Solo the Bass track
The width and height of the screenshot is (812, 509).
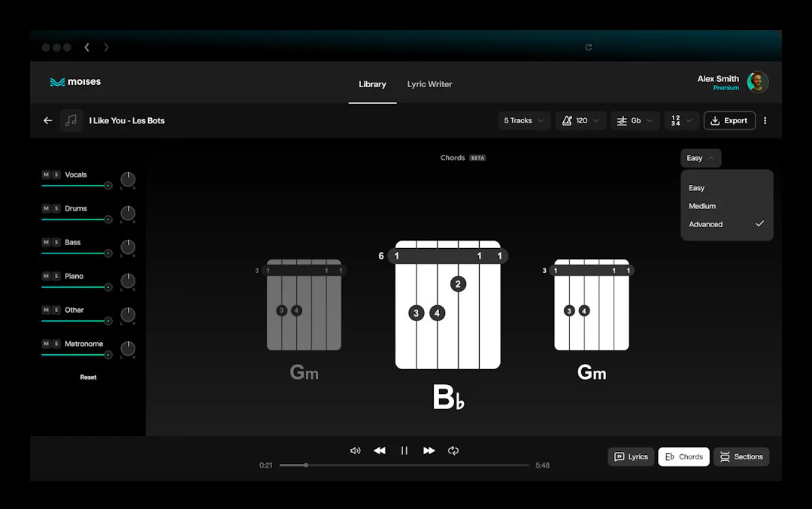click(56, 242)
